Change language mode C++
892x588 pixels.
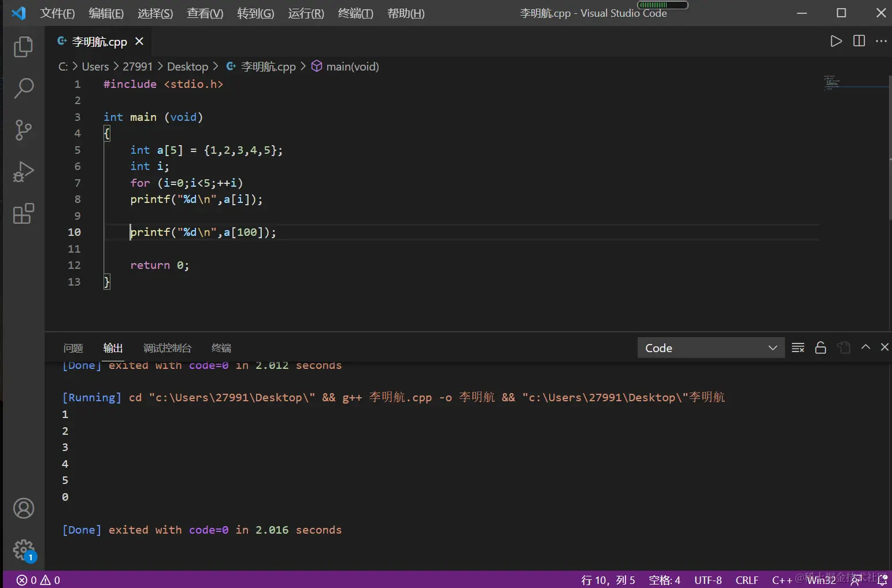pyautogui.click(x=782, y=580)
